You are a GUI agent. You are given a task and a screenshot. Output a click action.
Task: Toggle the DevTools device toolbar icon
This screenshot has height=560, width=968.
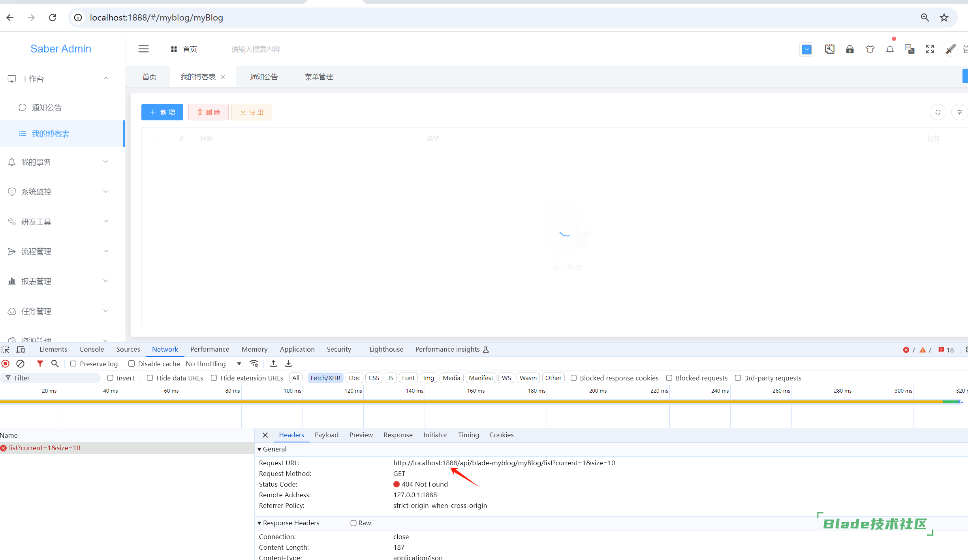pos(21,349)
